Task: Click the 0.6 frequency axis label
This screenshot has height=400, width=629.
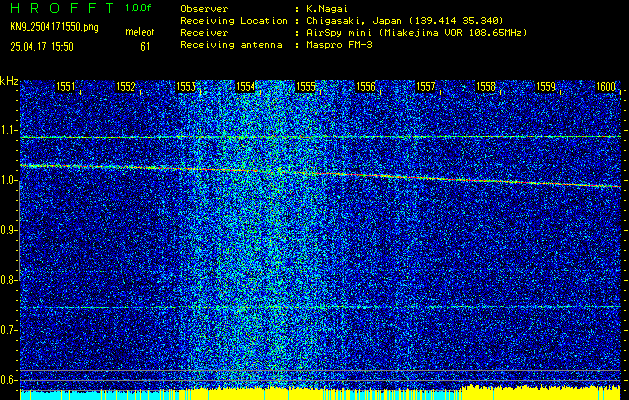Action: pyautogui.click(x=8, y=380)
